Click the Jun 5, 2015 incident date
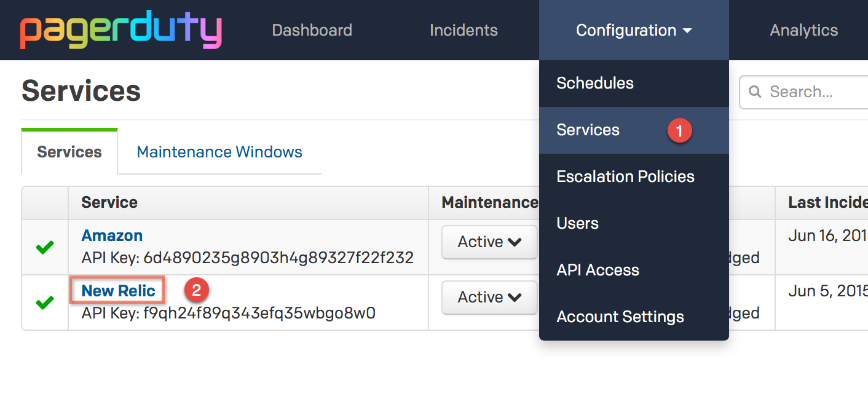Viewport: 868px width, 407px height. 827,291
